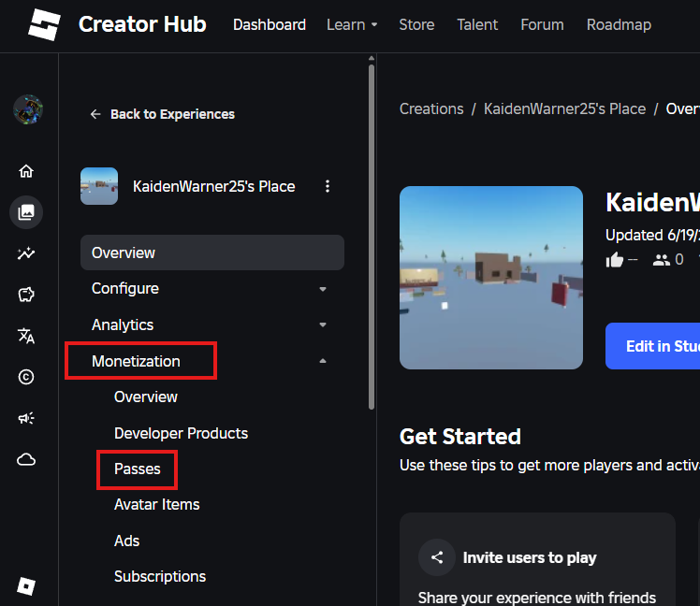Click Back to Experiences link

[x=163, y=114]
